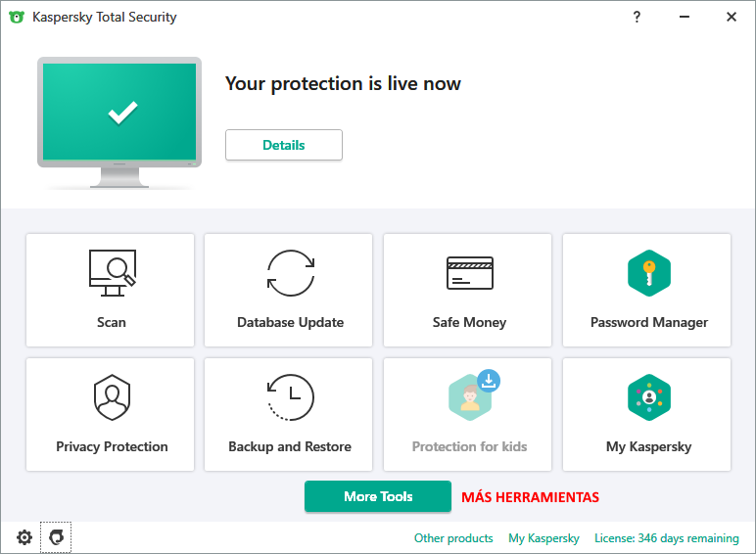The height and width of the screenshot is (554, 756).
Task: Open the Safe Money credit card icon
Action: (469, 273)
